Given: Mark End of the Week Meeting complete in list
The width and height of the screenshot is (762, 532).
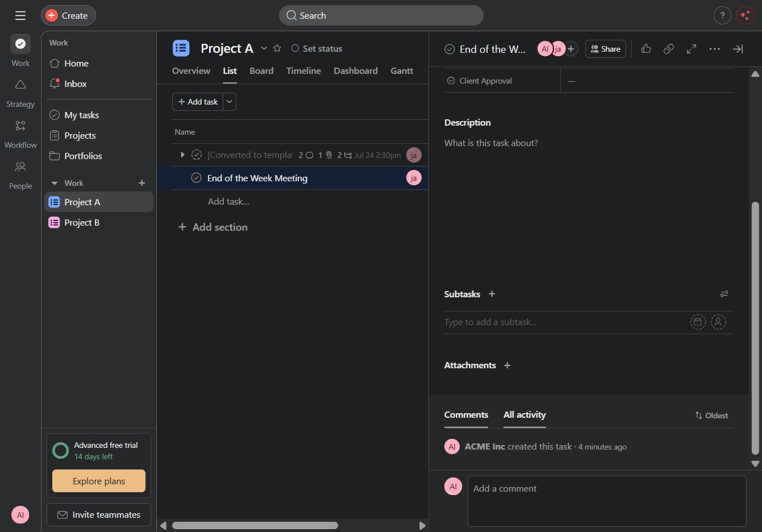Looking at the screenshot, I should coord(197,178).
